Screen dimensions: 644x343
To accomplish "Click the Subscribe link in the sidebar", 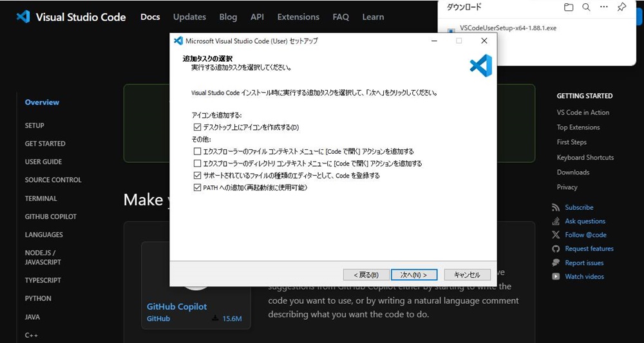I will 579,208.
